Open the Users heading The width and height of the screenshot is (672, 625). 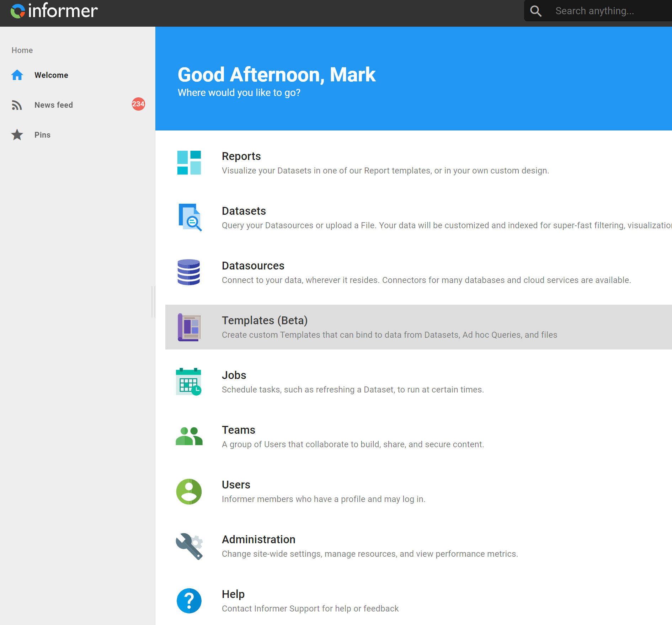point(236,485)
